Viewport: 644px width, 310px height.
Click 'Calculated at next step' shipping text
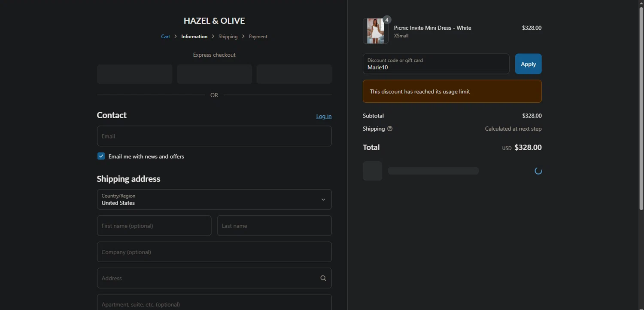coord(513,129)
